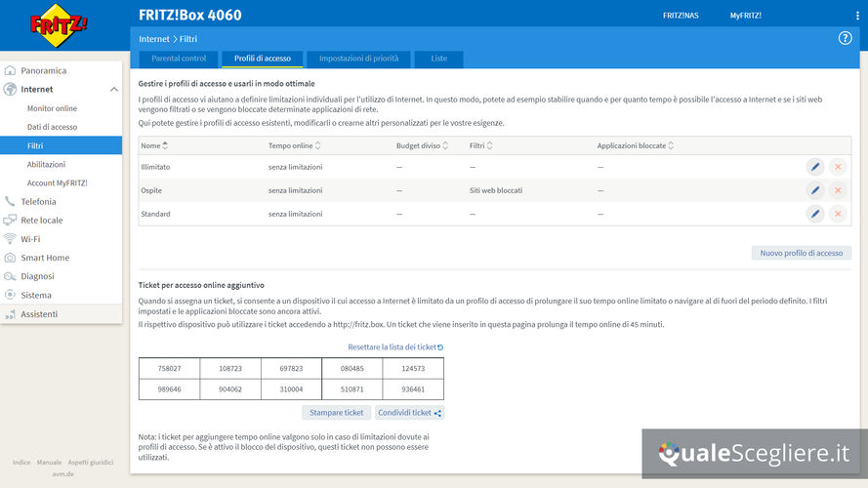
Task: Switch to Parental control tab
Action: coord(179,59)
